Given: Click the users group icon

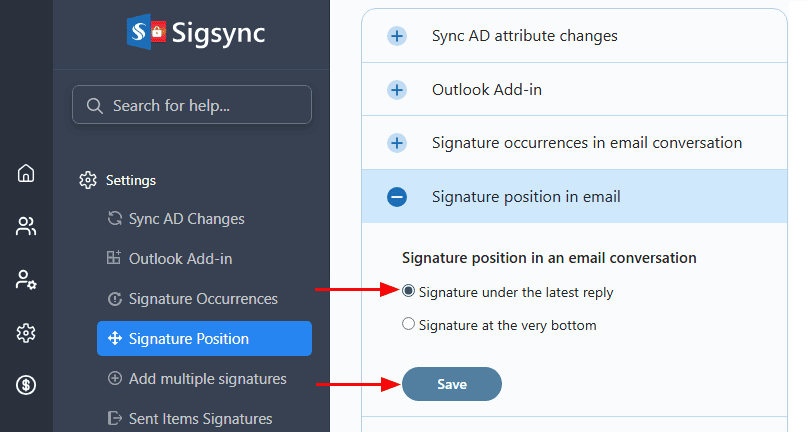Looking at the screenshot, I should [26, 226].
